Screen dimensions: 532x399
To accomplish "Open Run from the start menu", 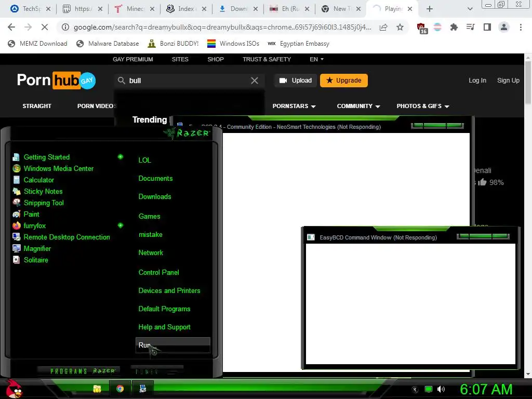I will [172, 345].
